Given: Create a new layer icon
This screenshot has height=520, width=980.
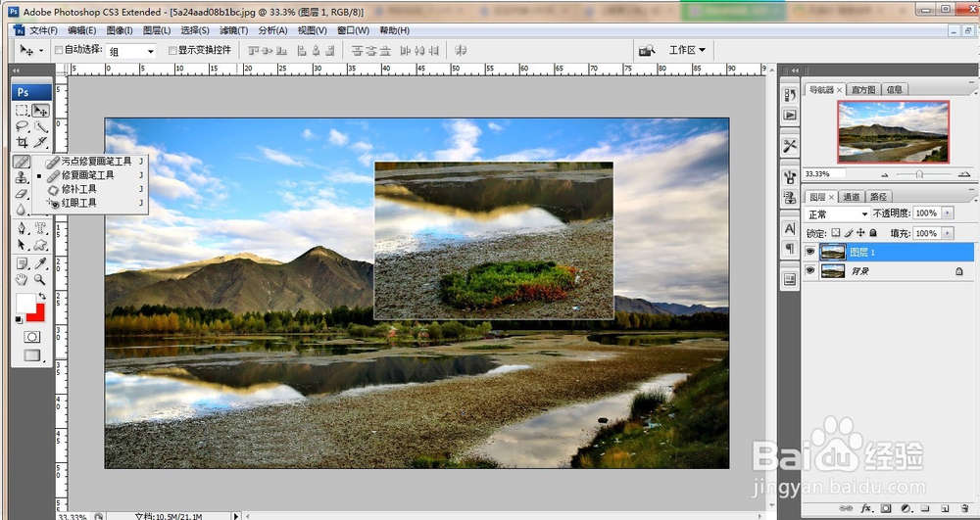Looking at the screenshot, I should pos(945,509).
